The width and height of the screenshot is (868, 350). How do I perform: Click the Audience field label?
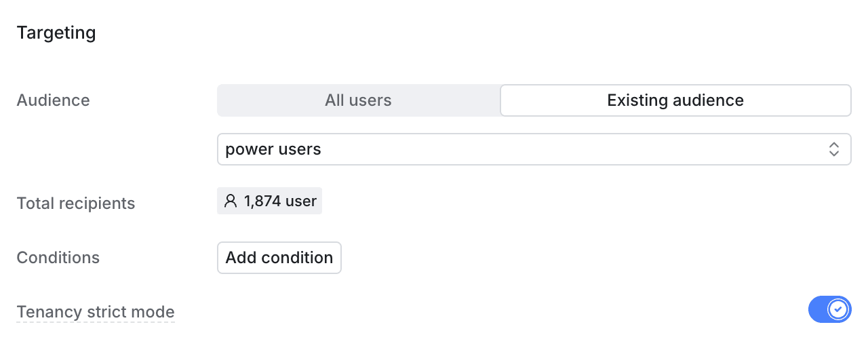coord(53,100)
